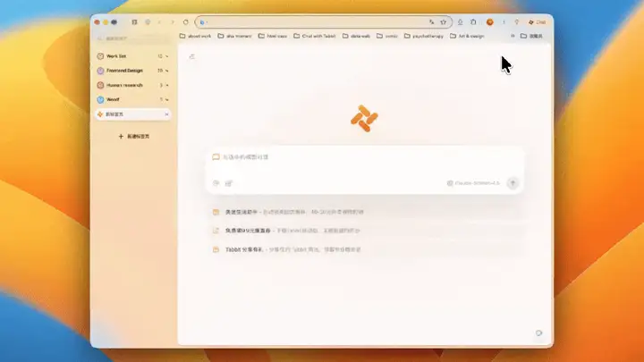
Task: Click the plus new tab button in sidebar
Action: (x=133, y=136)
